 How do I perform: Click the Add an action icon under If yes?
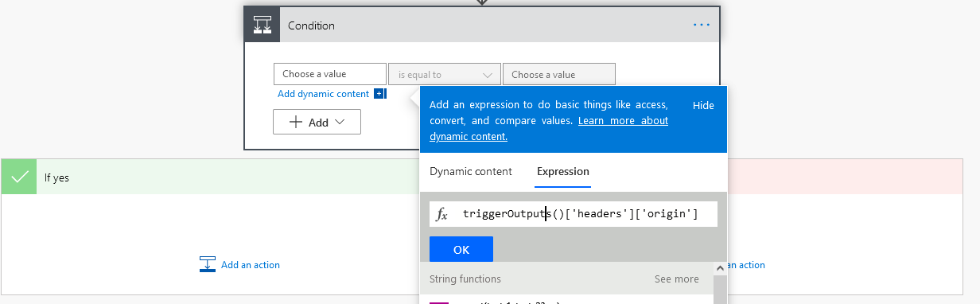pos(208,264)
